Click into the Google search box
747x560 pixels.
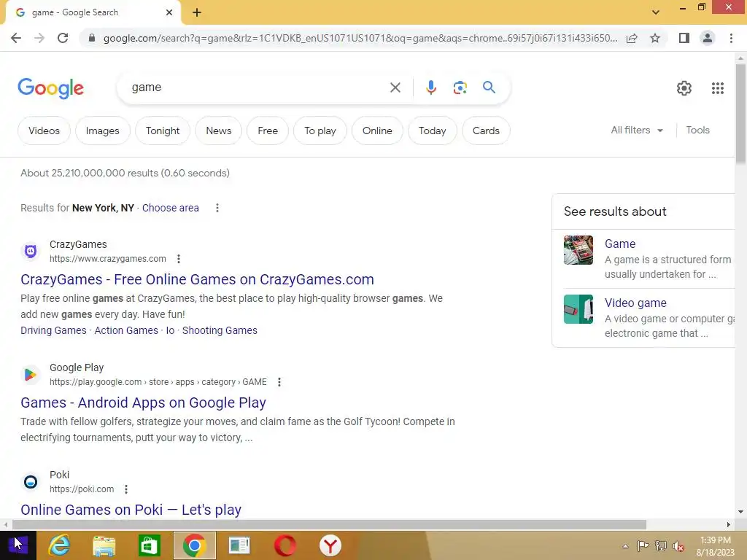(258, 87)
